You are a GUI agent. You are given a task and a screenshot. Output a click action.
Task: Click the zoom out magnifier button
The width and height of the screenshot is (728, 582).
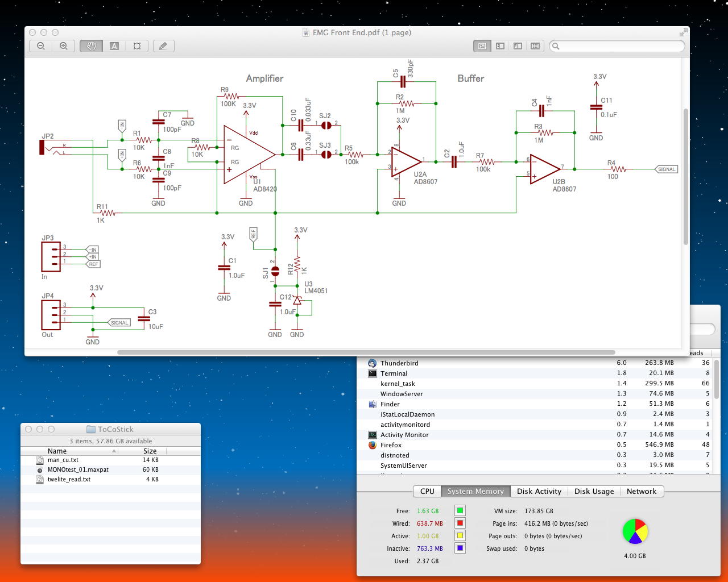point(41,46)
